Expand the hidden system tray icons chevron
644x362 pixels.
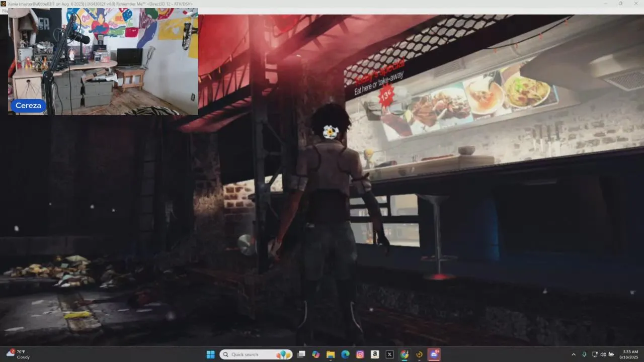click(574, 354)
